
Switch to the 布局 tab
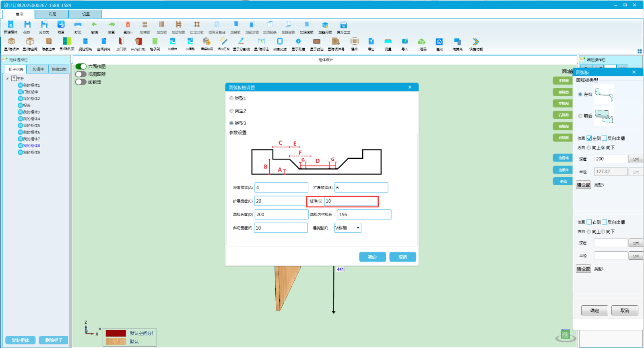tap(52, 14)
